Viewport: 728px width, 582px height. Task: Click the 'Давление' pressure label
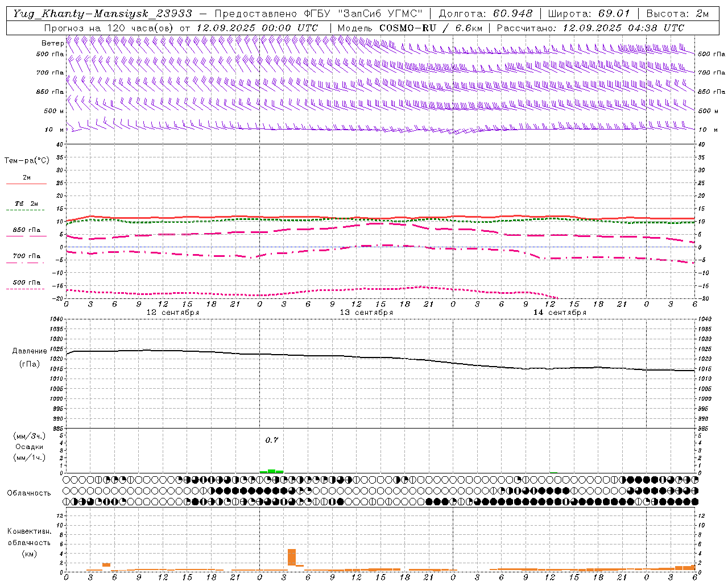30,351
